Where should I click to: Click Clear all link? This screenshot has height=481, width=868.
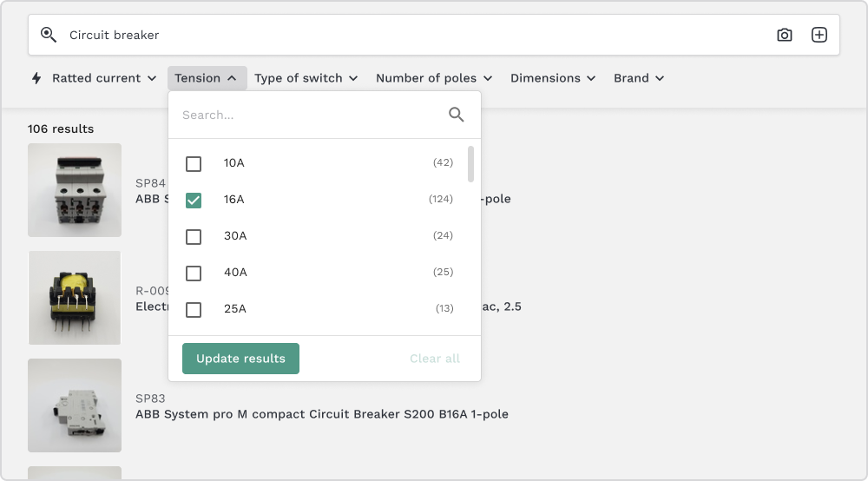click(435, 359)
